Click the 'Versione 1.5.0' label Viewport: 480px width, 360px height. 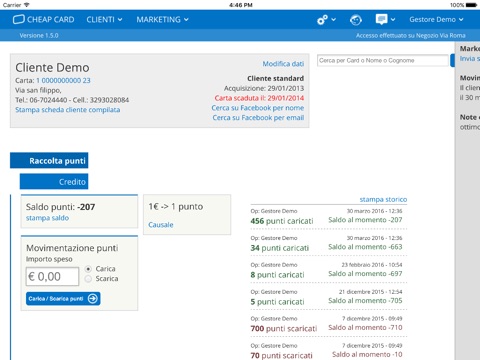tap(39, 35)
